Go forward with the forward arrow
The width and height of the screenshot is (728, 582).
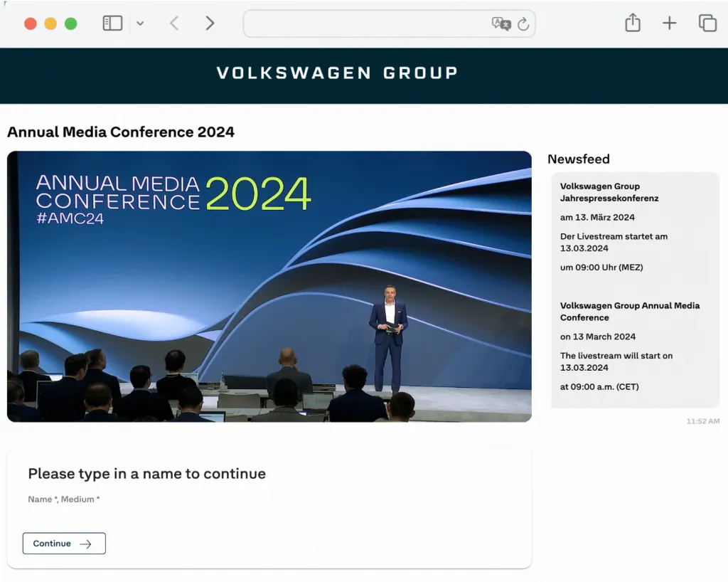(x=210, y=23)
